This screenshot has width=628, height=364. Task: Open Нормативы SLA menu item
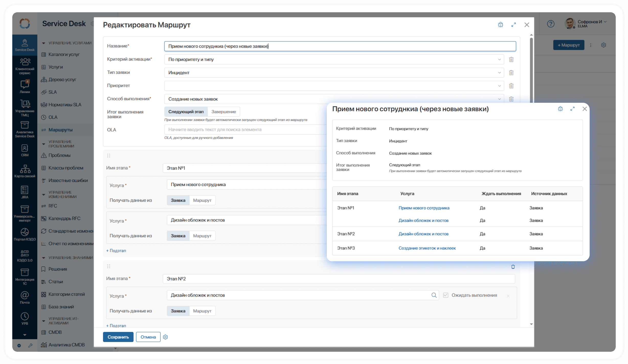[65, 105]
